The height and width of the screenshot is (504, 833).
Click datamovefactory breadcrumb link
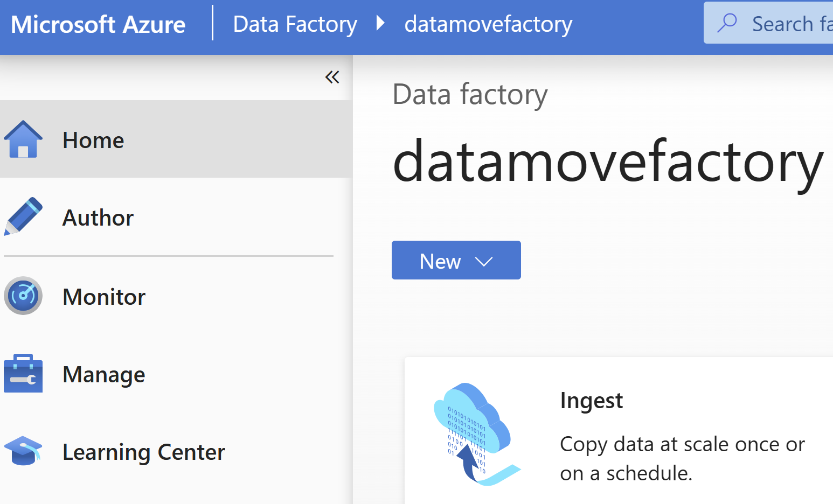tap(488, 24)
